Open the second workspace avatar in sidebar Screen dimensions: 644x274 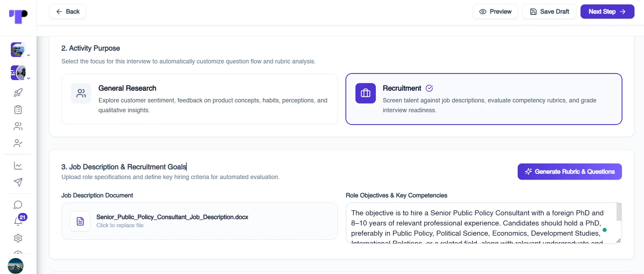18,73
